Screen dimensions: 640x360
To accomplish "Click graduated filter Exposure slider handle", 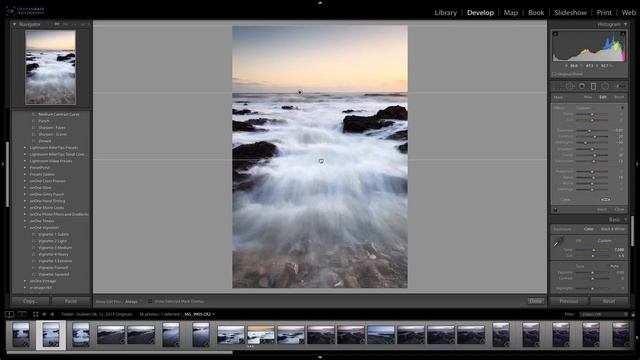I will point(589,131).
